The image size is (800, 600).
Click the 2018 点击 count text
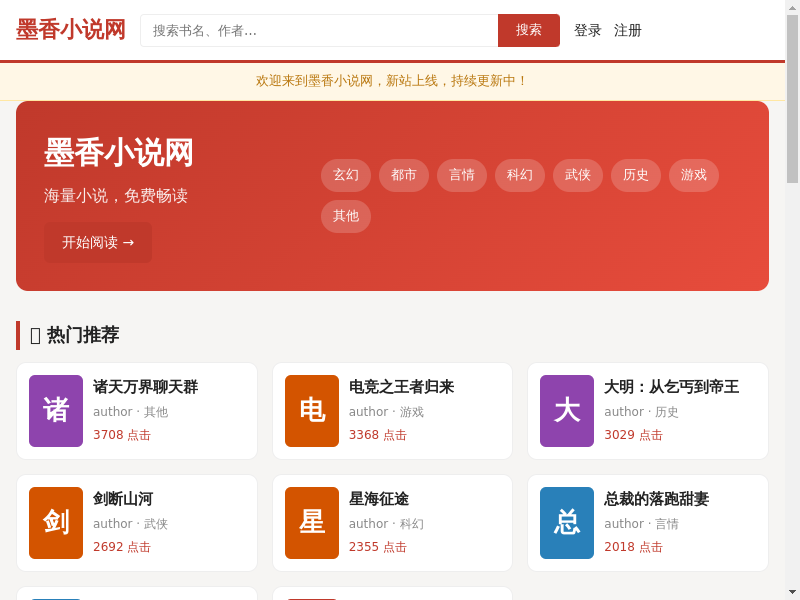pyautogui.click(x=633, y=547)
